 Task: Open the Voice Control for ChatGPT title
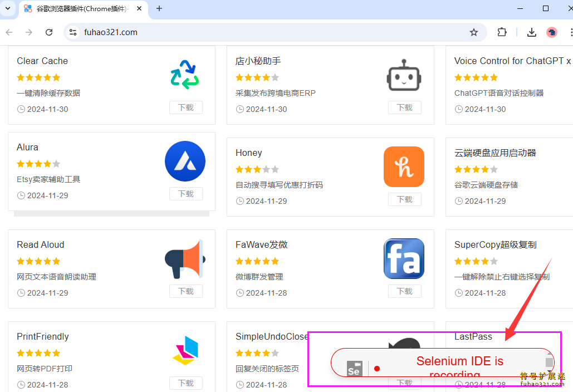(512, 61)
